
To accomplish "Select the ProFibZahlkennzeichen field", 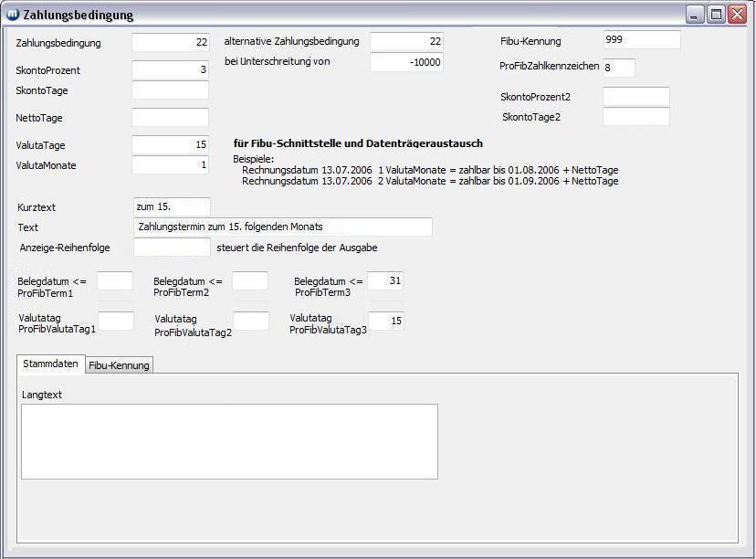I will (x=618, y=68).
